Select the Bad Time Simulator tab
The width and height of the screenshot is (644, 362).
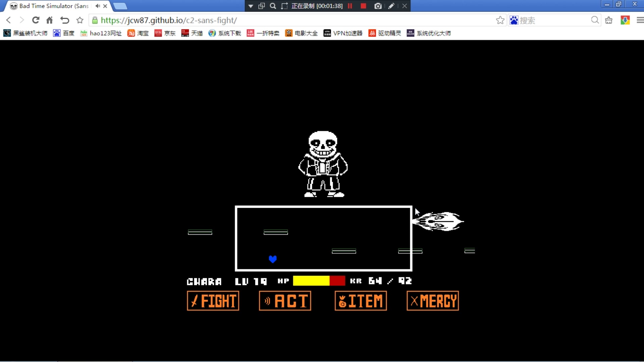(54, 6)
